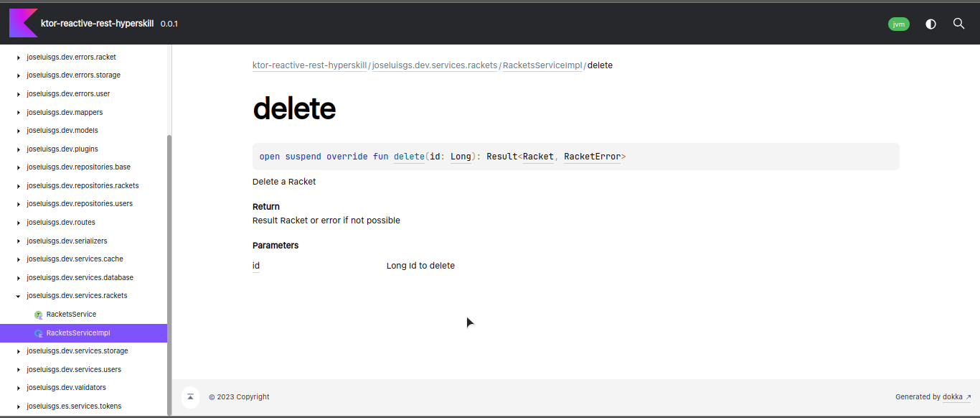Viewport: 980px width, 418px height.
Task: Expand joseluisgs.dev.errors.storage package arrow
Action: pos(18,75)
